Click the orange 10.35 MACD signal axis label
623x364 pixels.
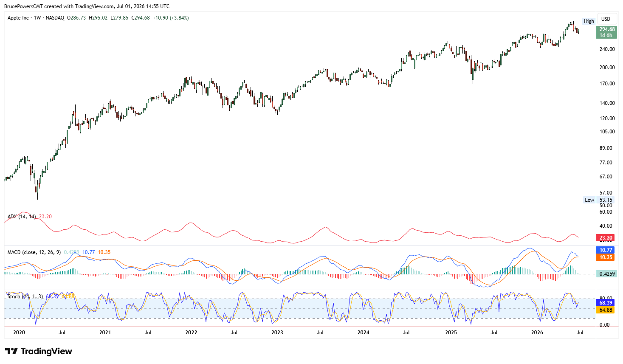tap(606, 257)
